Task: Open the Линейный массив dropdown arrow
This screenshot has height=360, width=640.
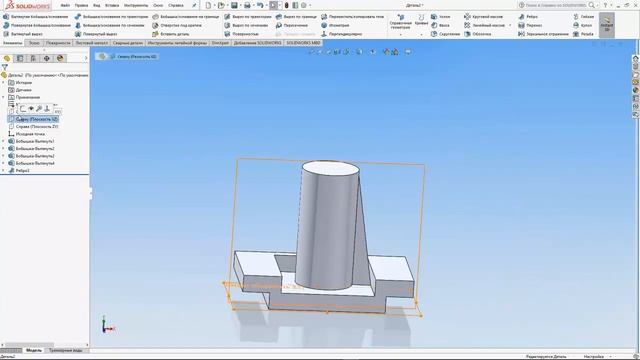Action: [510, 25]
